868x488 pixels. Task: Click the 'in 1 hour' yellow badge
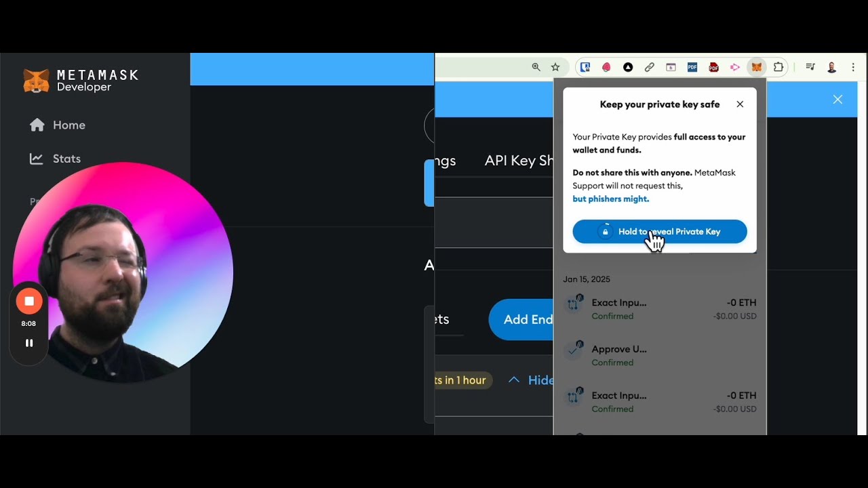pos(463,380)
